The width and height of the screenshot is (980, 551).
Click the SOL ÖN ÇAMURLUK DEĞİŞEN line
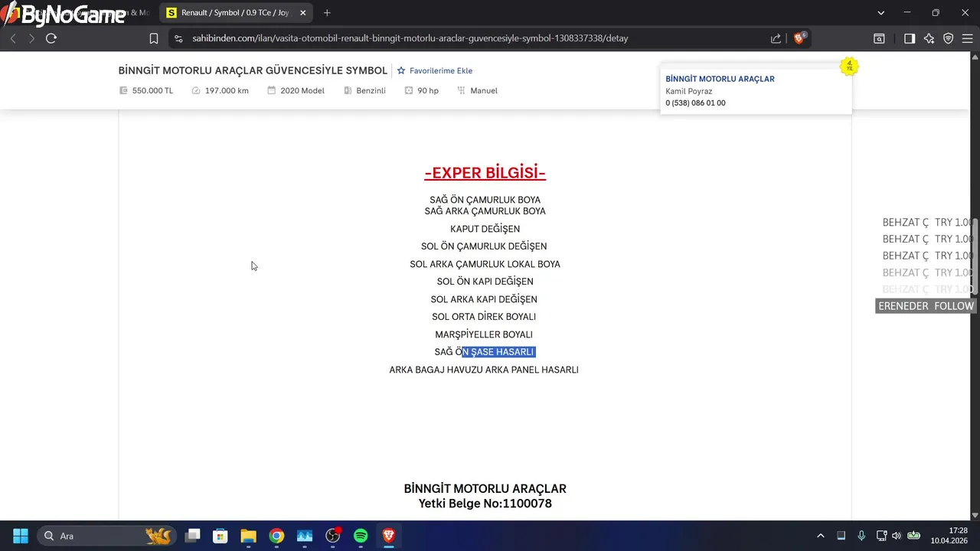[x=484, y=246]
